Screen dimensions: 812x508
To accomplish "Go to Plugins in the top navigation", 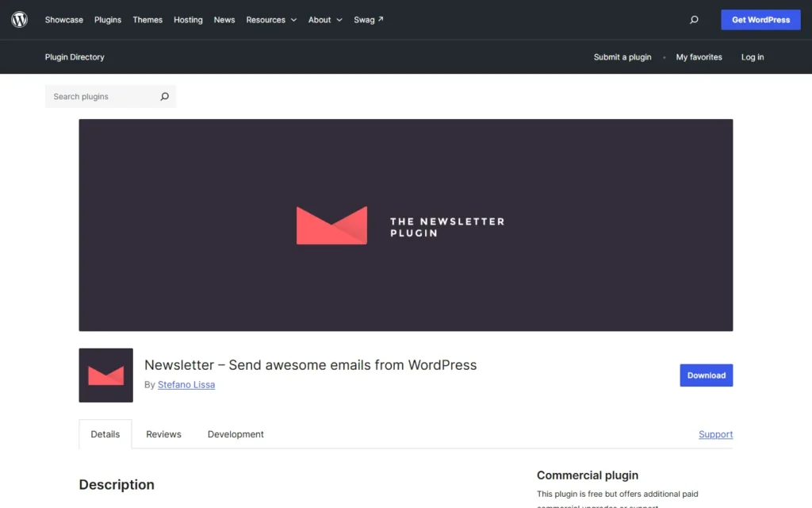I will pos(108,20).
